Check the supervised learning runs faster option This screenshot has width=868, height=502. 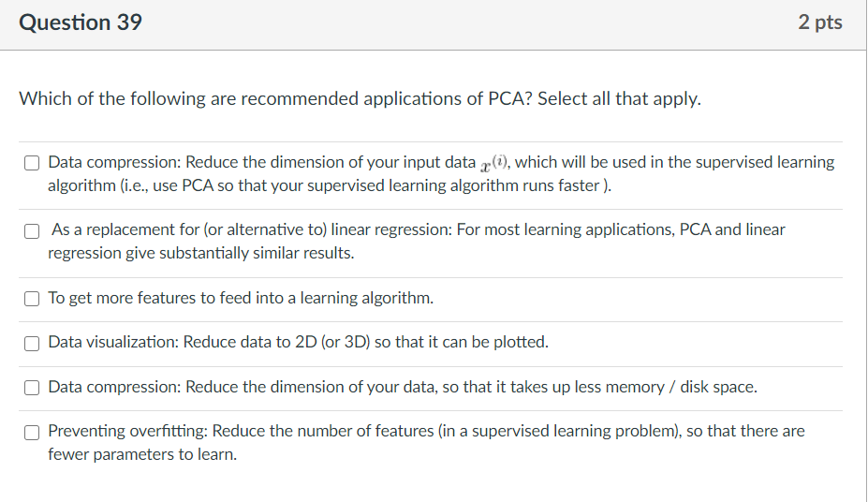pos(32,163)
